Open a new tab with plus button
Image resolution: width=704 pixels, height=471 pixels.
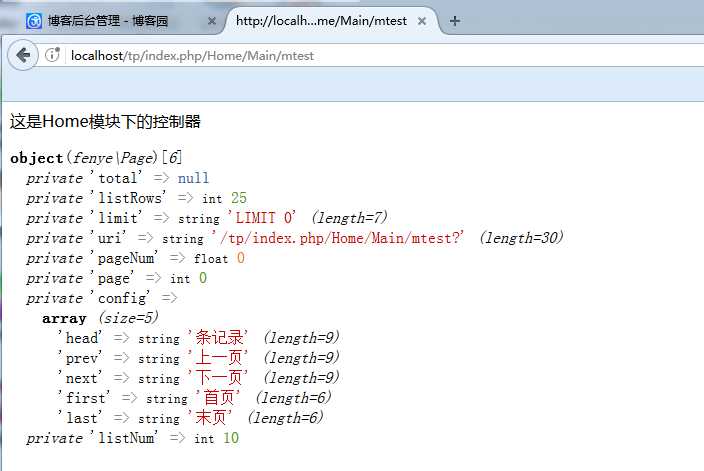[455, 21]
